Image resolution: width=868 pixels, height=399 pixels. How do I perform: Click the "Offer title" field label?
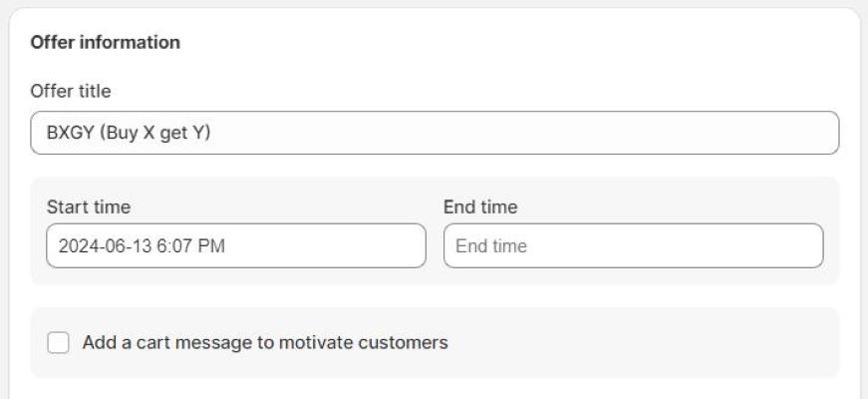tap(71, 91)
